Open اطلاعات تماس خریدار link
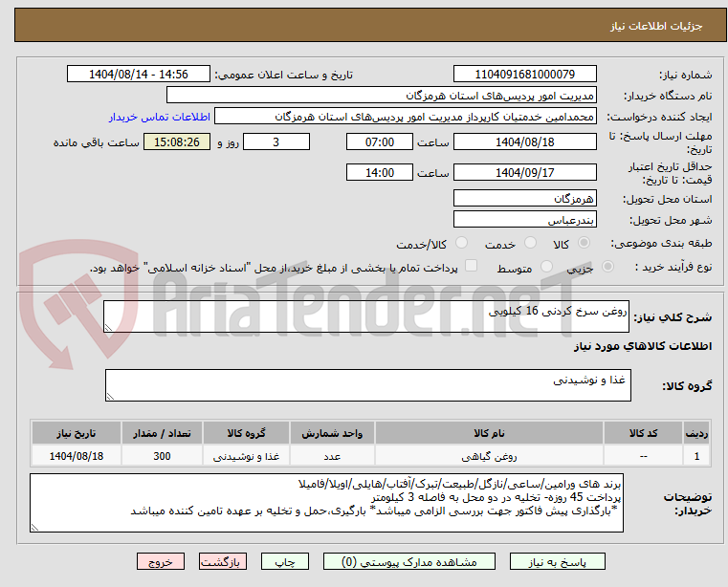Screen dimensions: 728x587 pyautogui.click(x=160, y=117)
